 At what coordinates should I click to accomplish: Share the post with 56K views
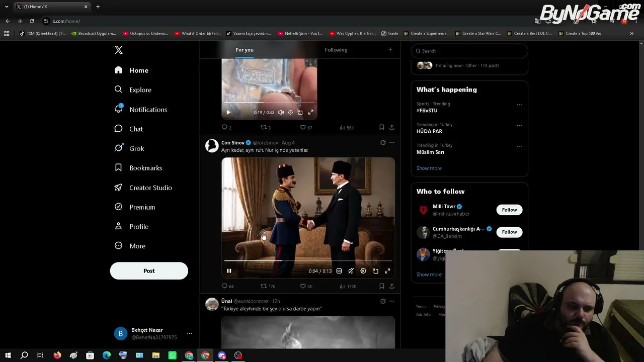point(392,128)
